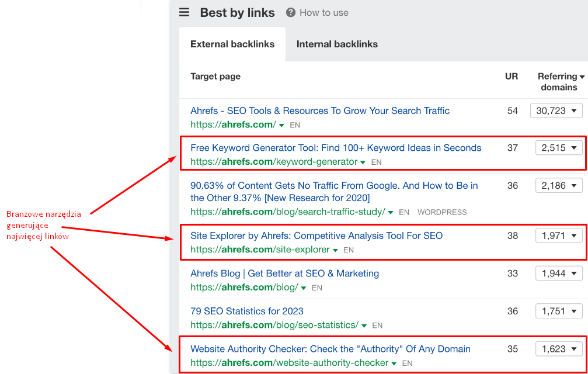Click the https://ahrefs.com/keyword-generator URL

274,162
